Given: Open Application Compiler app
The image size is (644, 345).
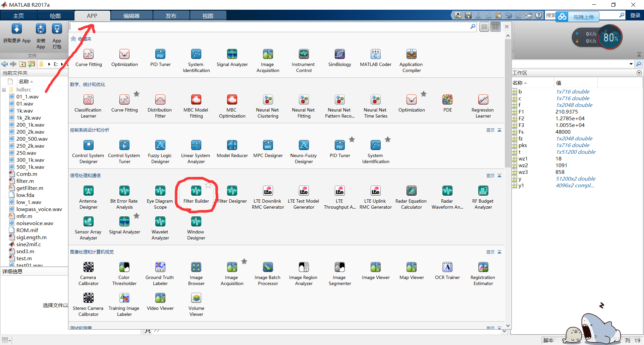Looking at the screenshot, I should click(412, 61).
